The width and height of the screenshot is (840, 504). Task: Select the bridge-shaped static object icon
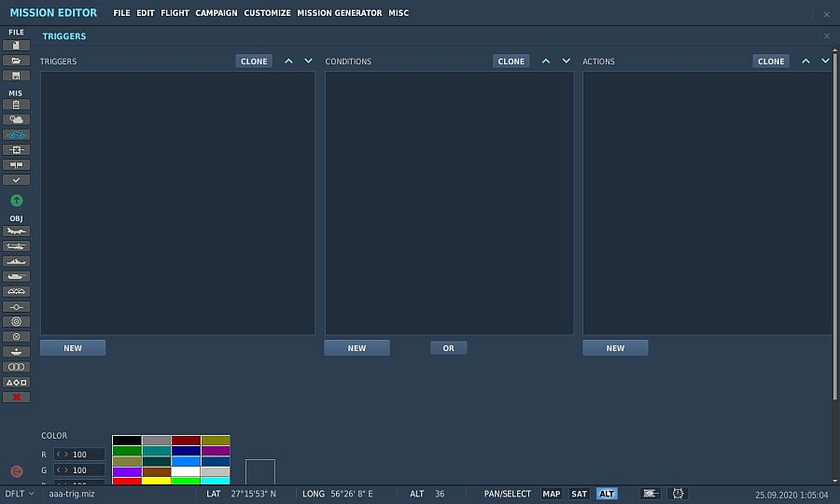click(x=16, y=291)
